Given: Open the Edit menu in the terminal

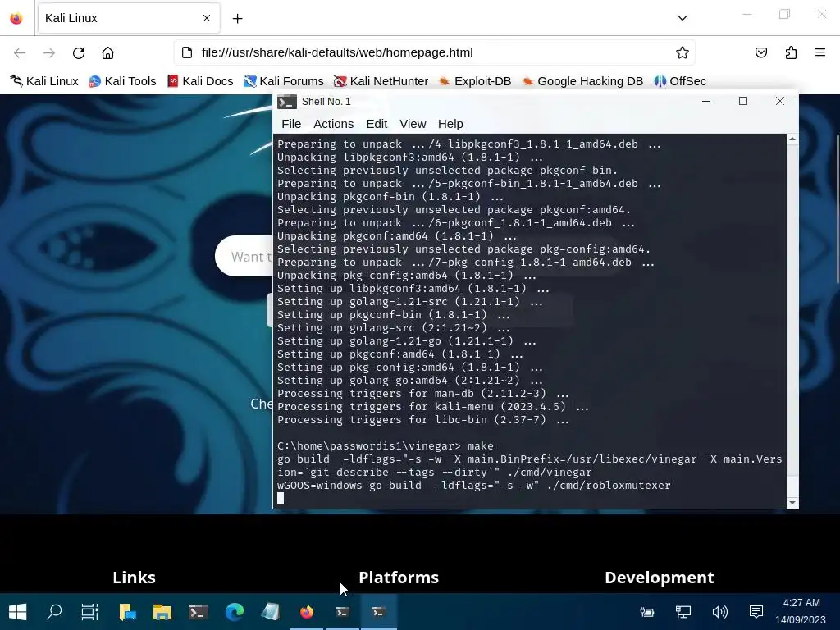Looking at the screenshot, I should [377, 124].
